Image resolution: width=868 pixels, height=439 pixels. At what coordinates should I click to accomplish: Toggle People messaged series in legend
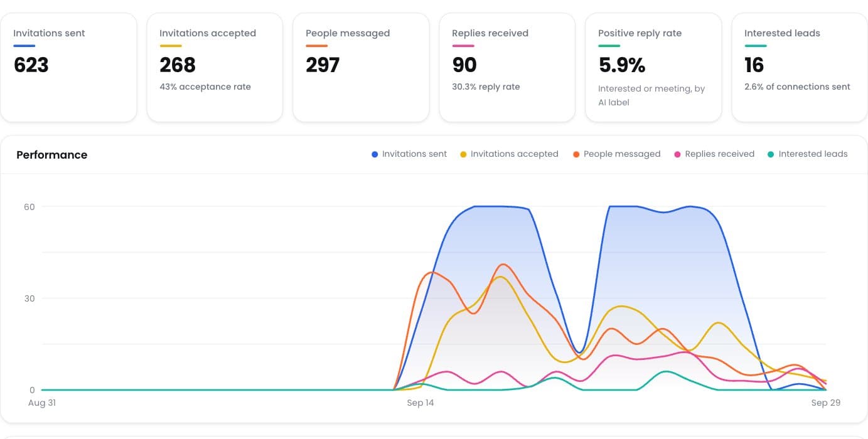click(x=616, y=154)
